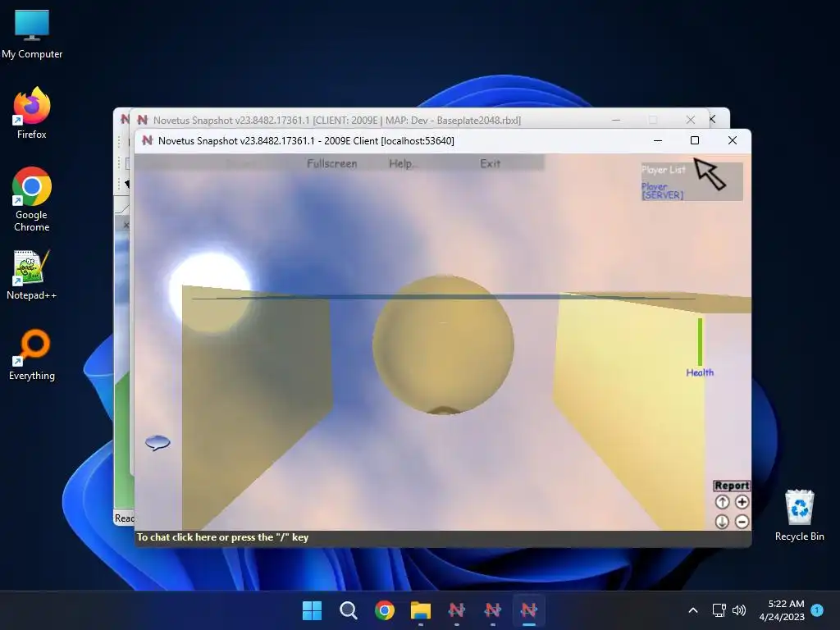840x630 pixels.
Task: Switch to the second Novetus taskbar icon
Action: click(492, 610)
